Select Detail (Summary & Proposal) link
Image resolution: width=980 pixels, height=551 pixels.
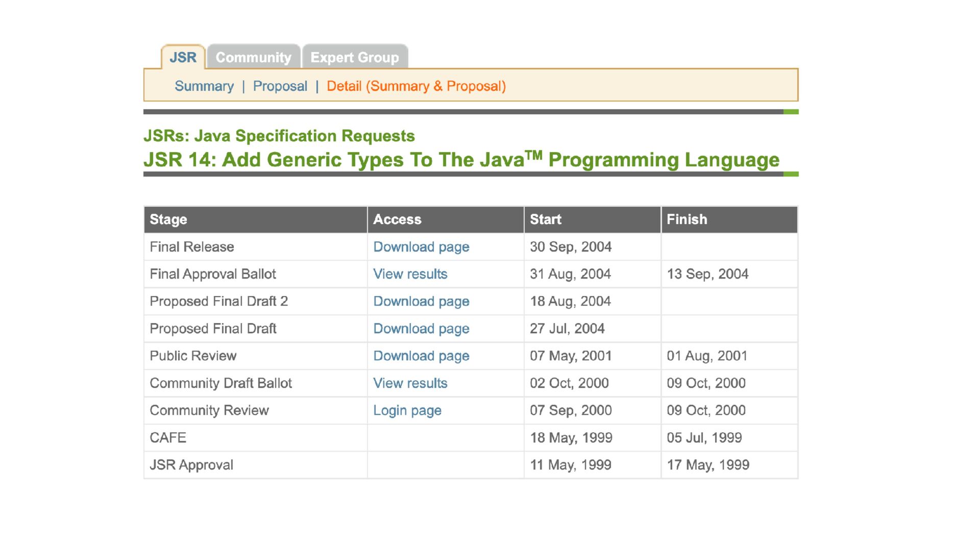[x=416, y=86]
